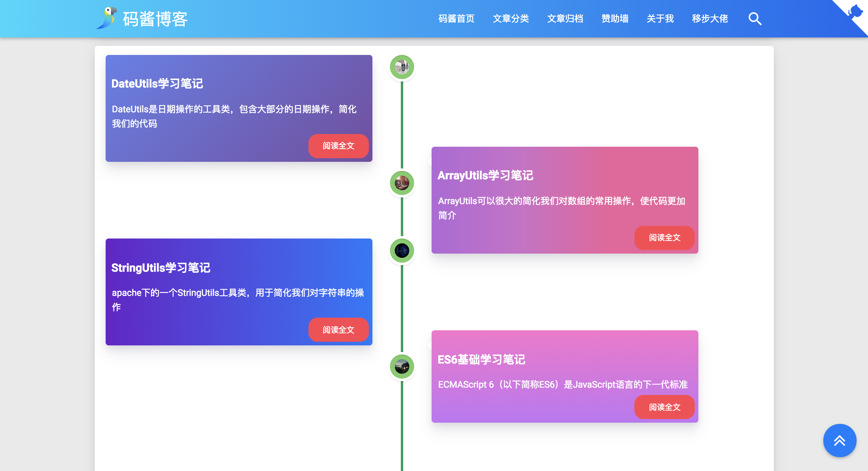Click the ArrayUtils timeline avatar icon
The width and height of the screenshot is (868, 471).
402,183
